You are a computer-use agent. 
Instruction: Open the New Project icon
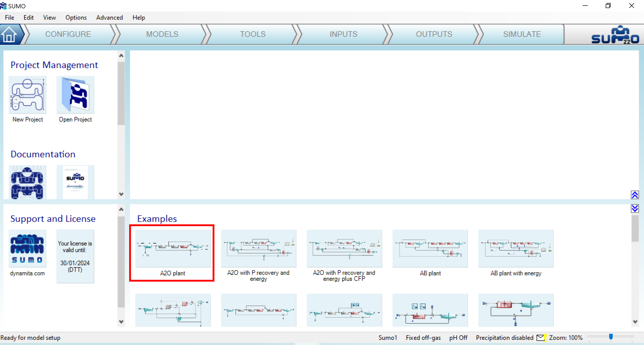[x=27, y=95]
